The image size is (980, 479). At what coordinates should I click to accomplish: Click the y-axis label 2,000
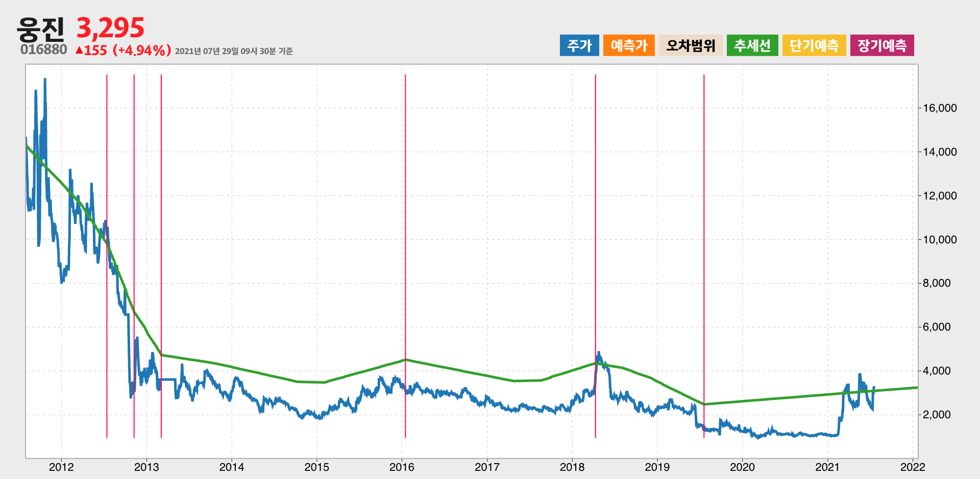coord(937,415)
